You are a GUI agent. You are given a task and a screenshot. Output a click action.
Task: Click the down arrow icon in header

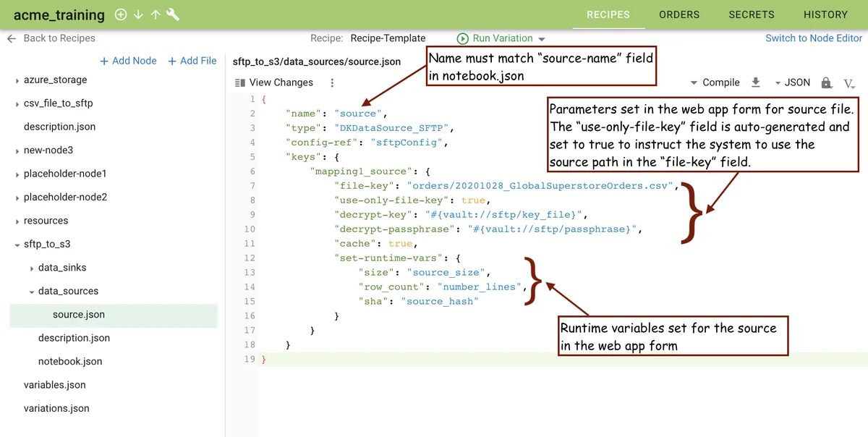138,15
